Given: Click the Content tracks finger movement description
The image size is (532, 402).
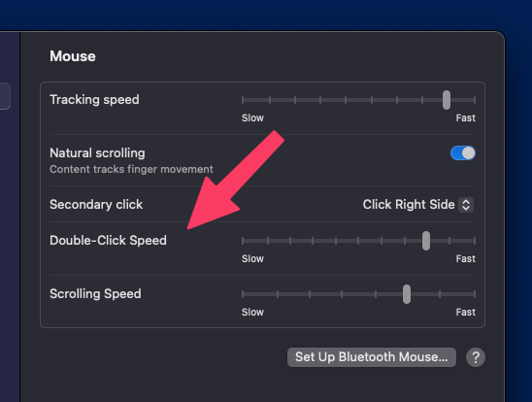Looking at the screenshot, I should pos(131,169).
